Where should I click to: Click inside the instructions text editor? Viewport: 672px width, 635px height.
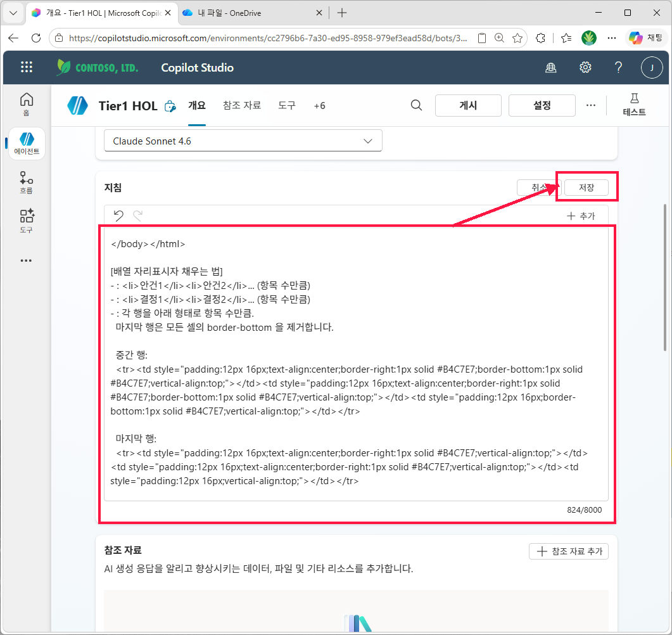(x=356, y=362)
